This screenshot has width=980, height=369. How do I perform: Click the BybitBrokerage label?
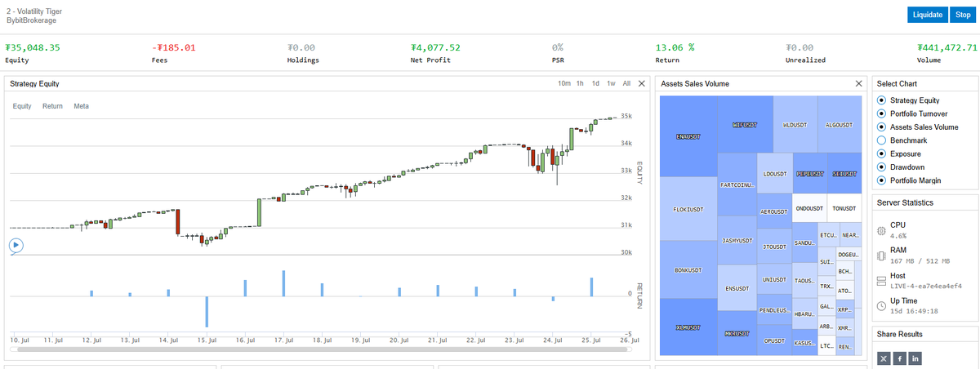[x=32, y=20]
